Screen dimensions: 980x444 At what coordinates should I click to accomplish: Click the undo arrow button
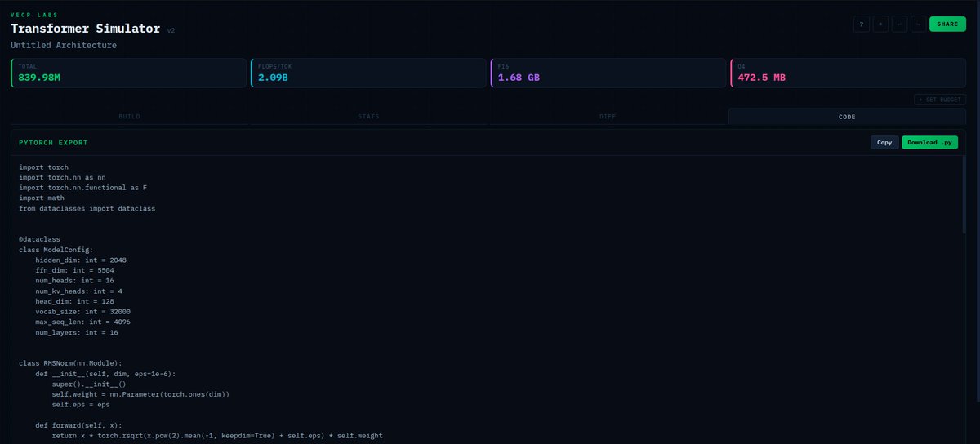click(x=900, y=24)
